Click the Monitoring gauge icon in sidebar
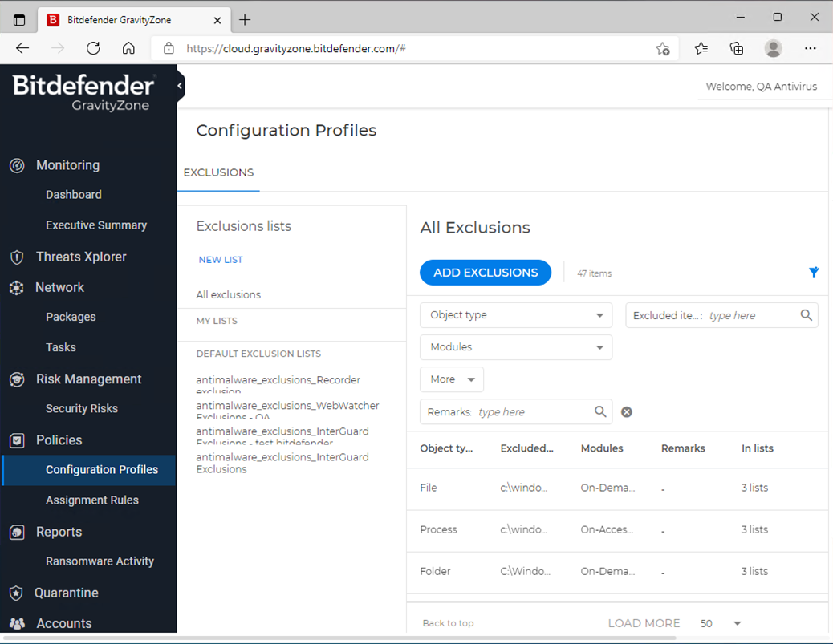Image resolution: width=833 pixels, height=644 pixels. pos(17,166)
